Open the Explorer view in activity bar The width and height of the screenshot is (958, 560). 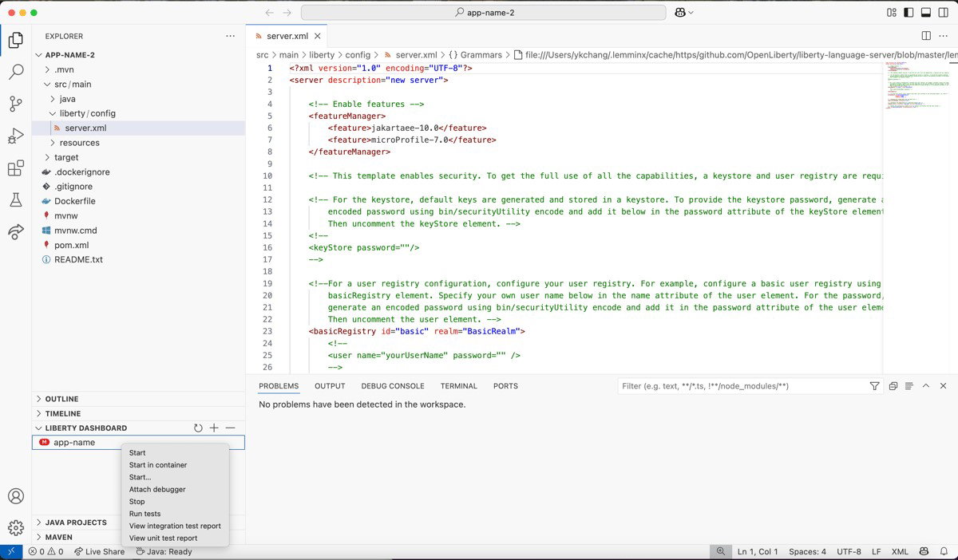coord(15,39)
